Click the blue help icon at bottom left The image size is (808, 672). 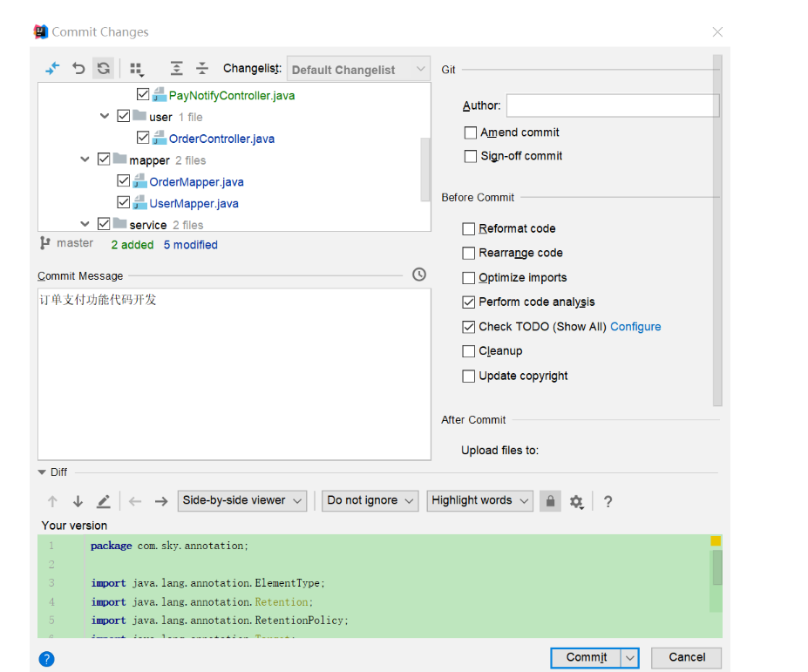pos(46,659)
